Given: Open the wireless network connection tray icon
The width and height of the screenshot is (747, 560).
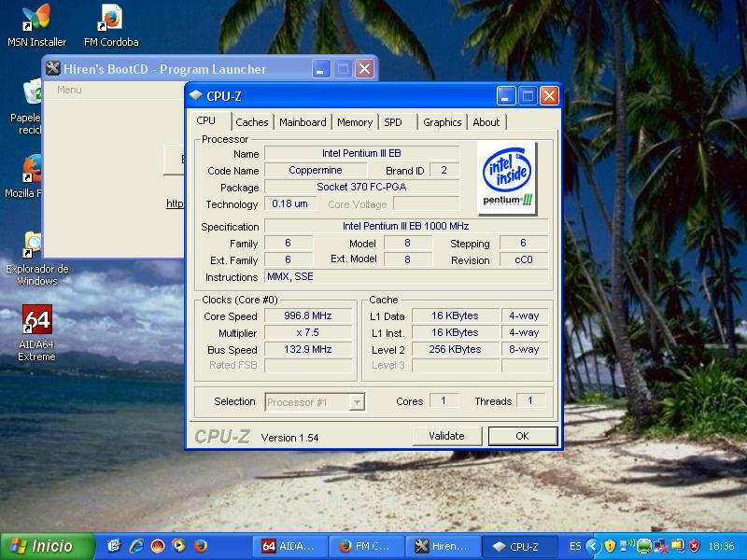Looking at the screenshot, I should pyautogui.click(x=627, y=546).
